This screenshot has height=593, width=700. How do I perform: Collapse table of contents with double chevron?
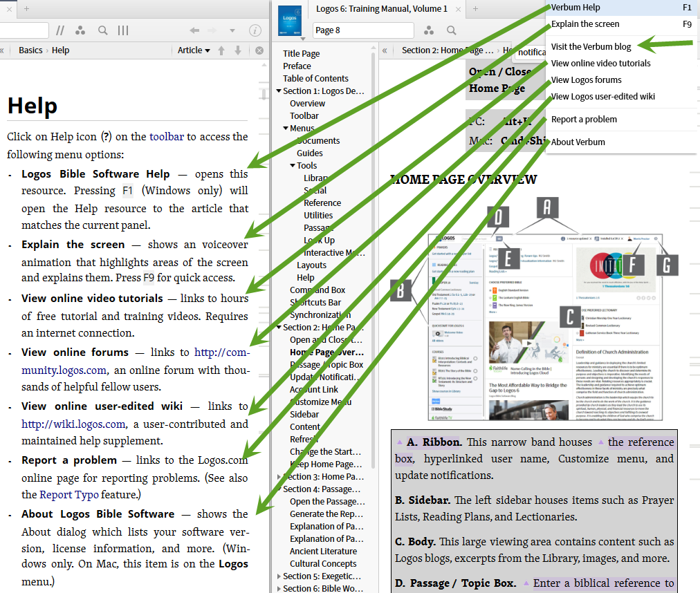click(x=385, y=50)
